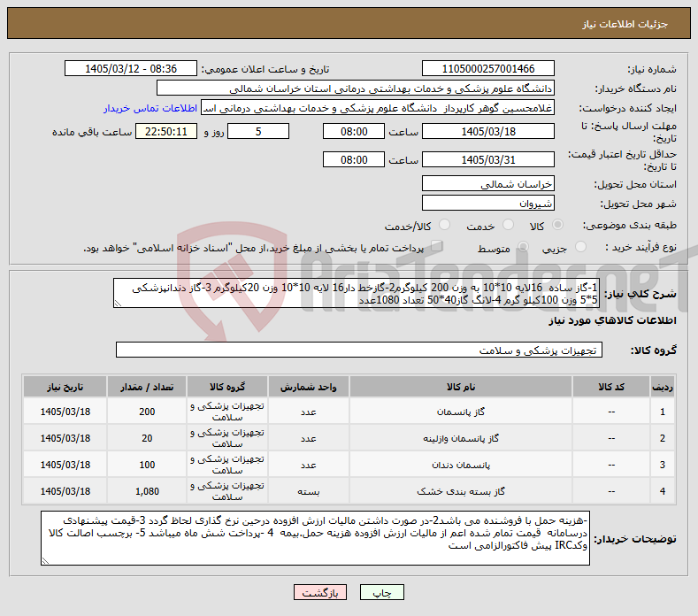This screenshot has width=698, height=616.
Task: Click the price validity date 1405/03/31 field
Action: (487, 159)
